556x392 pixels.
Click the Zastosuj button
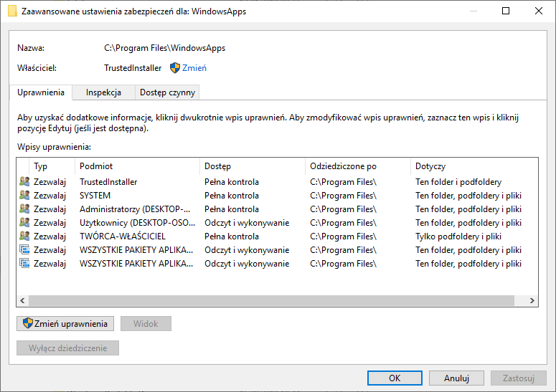pos(519,378)
